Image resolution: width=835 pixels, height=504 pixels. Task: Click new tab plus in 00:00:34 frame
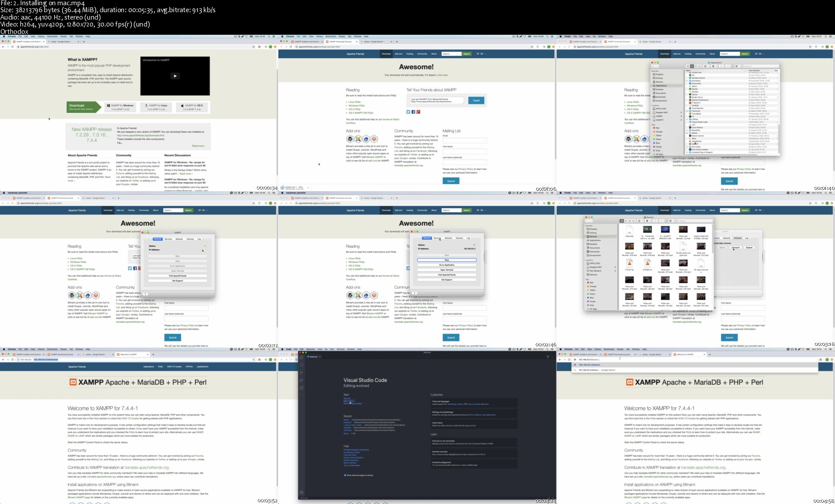83,42
